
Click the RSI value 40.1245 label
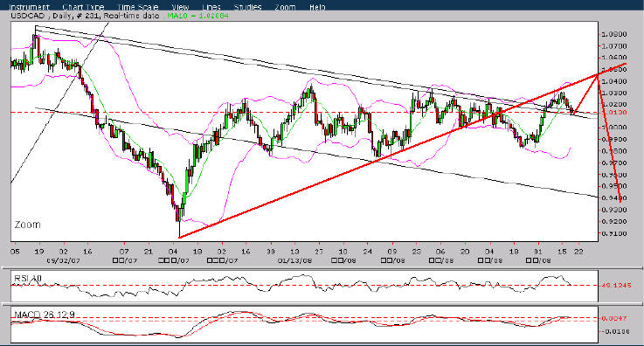point(617,285)
